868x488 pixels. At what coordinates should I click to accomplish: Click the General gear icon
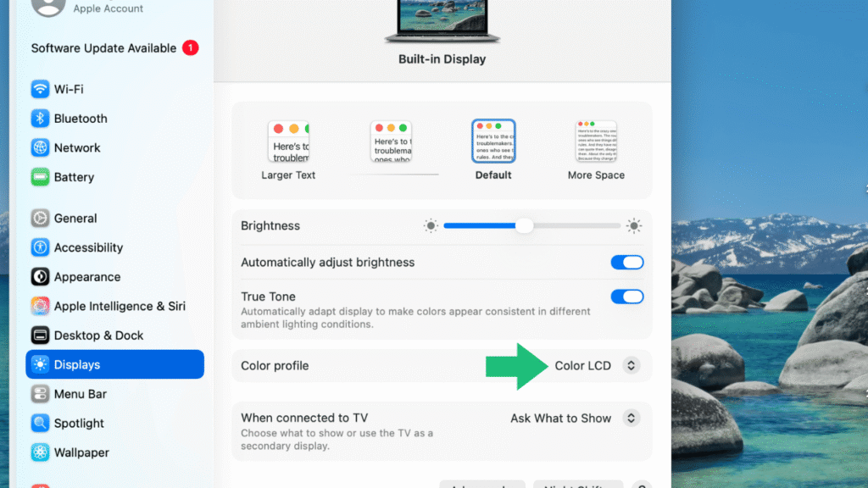pos(40,218)
